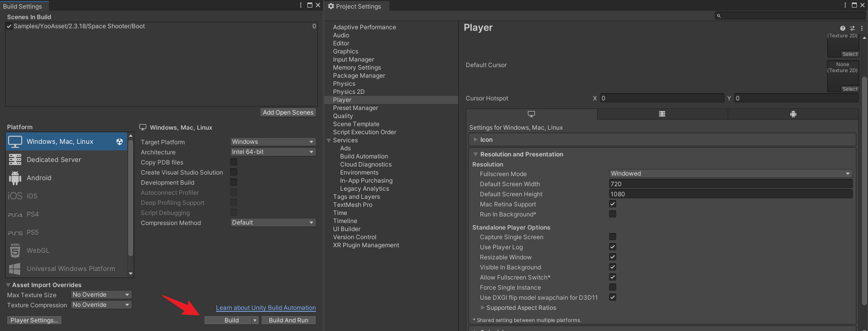Screen dimensions: 868x331
Task: Open Player inspector three-dot menu
Action: (x=861, y=28)
